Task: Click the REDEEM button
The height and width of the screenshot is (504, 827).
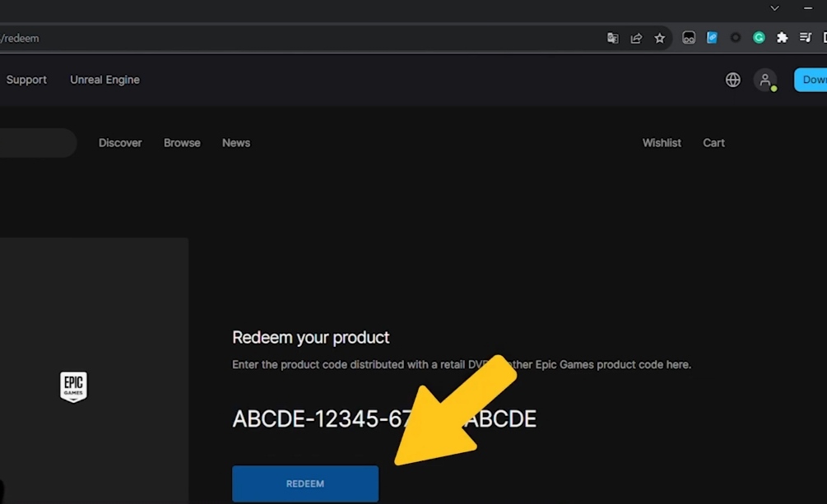Action: click(x=305, y=483)
